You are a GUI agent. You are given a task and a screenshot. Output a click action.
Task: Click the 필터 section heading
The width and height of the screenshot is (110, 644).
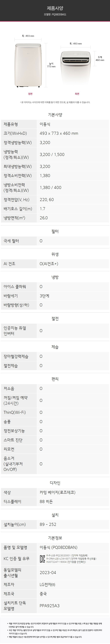pyautogui.click(x=55, y=231)
